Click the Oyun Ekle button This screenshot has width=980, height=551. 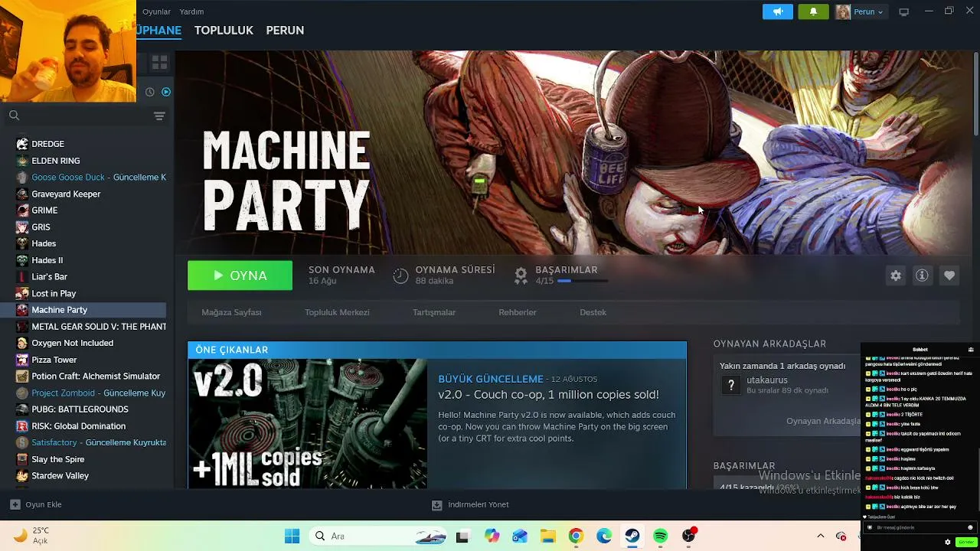point(36,504)
